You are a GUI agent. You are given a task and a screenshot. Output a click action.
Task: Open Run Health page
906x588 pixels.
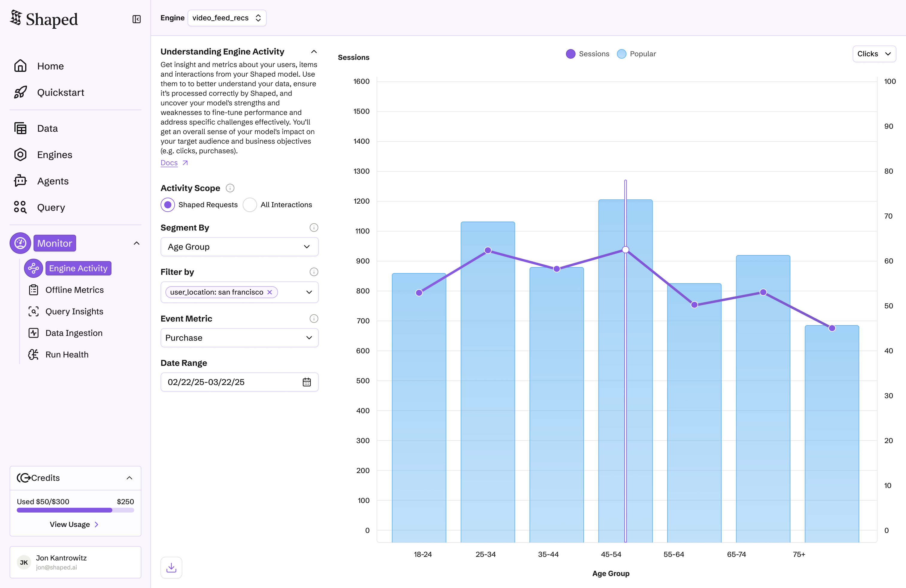(x=67, y=354)
